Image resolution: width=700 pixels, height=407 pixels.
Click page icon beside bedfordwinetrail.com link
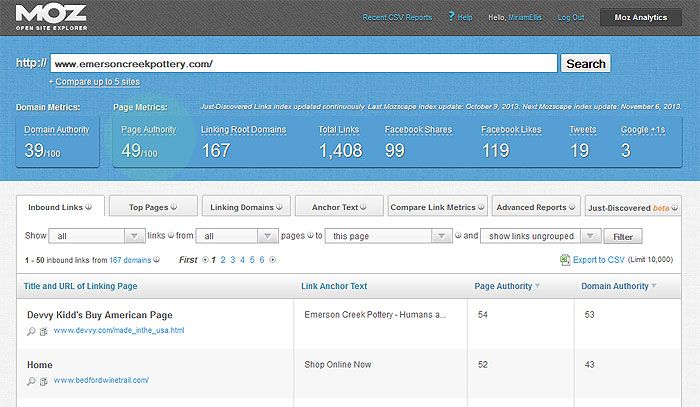(x=45, y=381)
